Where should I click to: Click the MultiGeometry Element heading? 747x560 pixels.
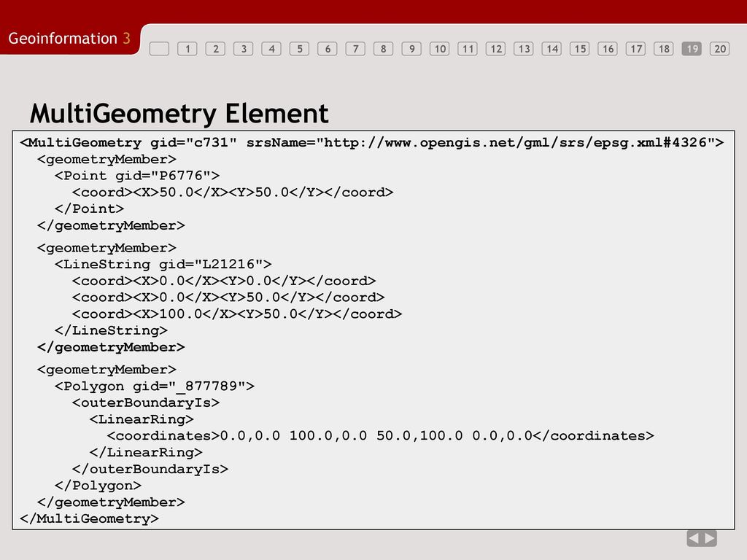pos(179,113)
